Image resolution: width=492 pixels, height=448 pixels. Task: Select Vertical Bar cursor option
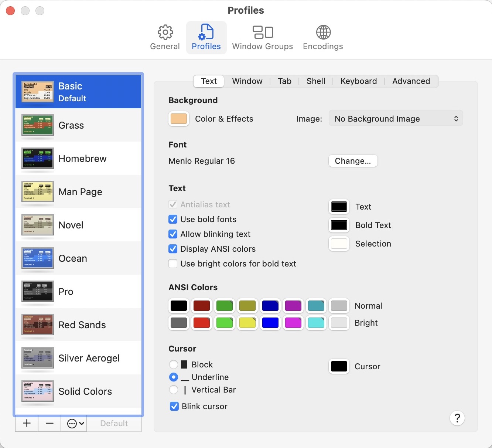point(174,390)
